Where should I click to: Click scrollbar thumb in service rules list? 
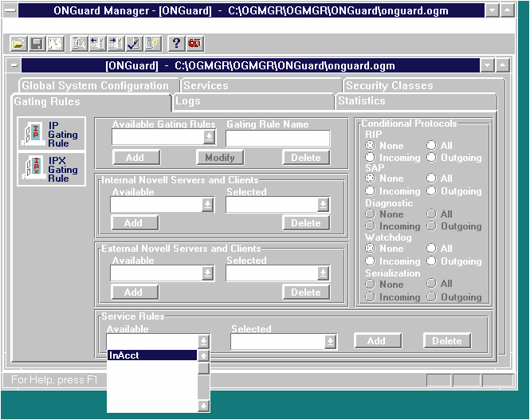203,368
